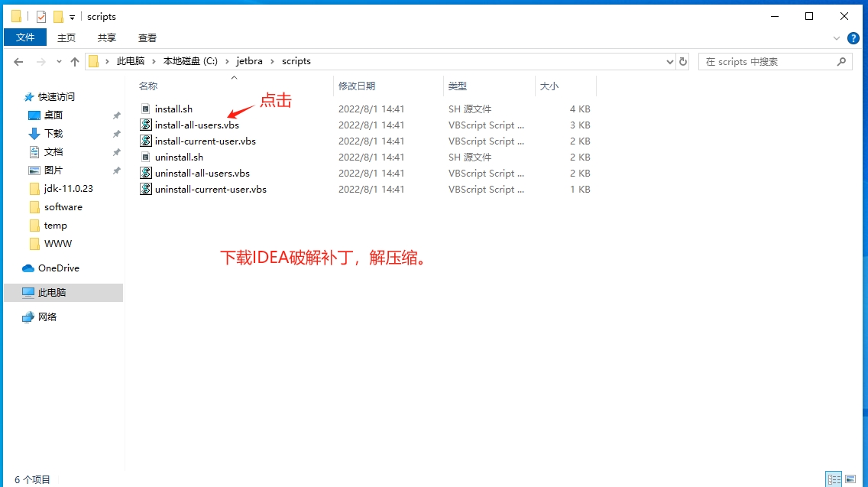Open 网络 in the sidebar
The image size is (868, 487).
(x=47, y=317)
